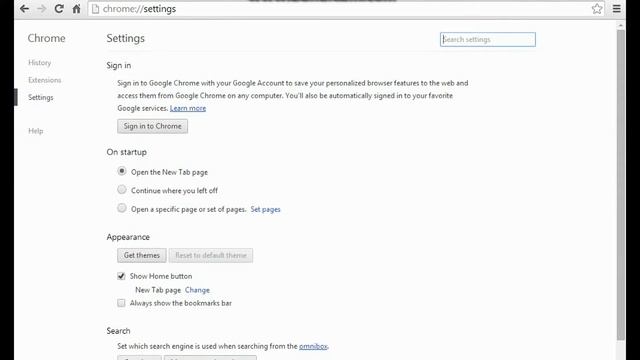
Task: Enable Always show the bookmarks bar
Action: coord(121,303)
